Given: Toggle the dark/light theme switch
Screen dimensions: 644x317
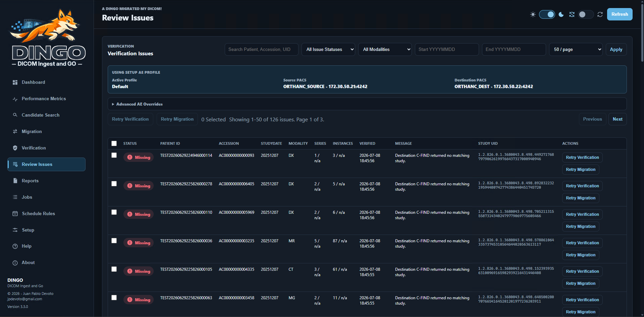Looking at the screenshot, I should [547, 14].
